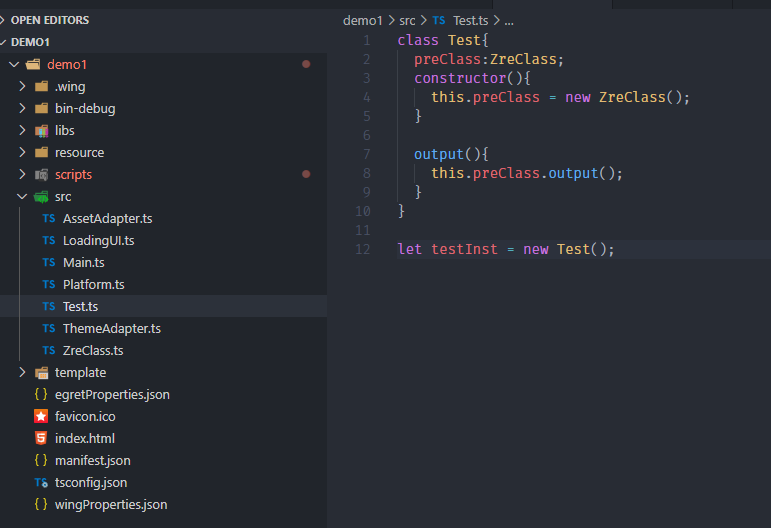Expand the .wing folder chevron
771x528 pixels.
[x=22, y=87]
